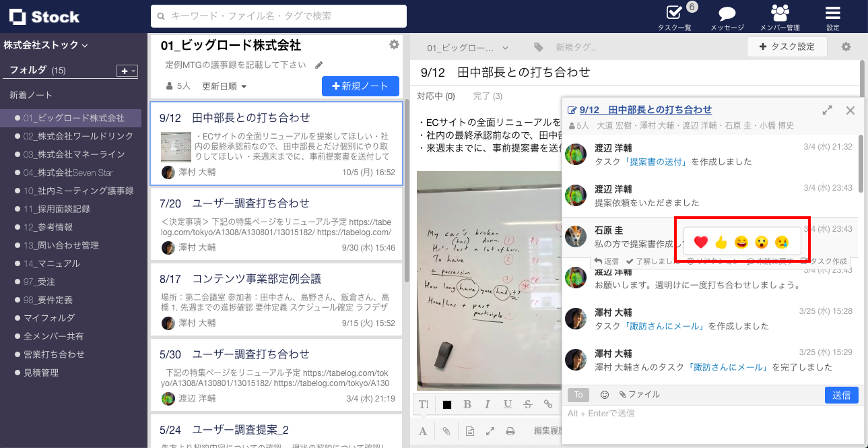
Task: Expand the message panel to full size
Action: (x=828, y=110)
